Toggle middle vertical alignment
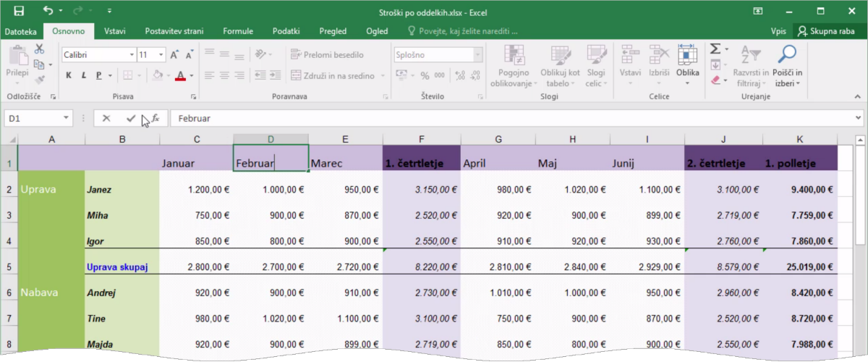This screenshot has width=868, height=362. [224, 55]
